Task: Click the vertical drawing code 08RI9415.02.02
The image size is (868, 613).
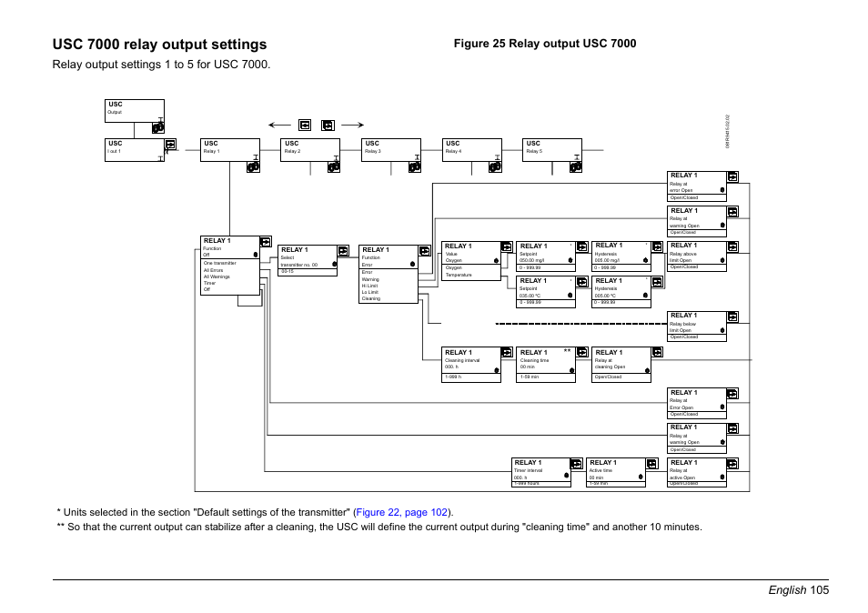Action: (x=727, y=132)
